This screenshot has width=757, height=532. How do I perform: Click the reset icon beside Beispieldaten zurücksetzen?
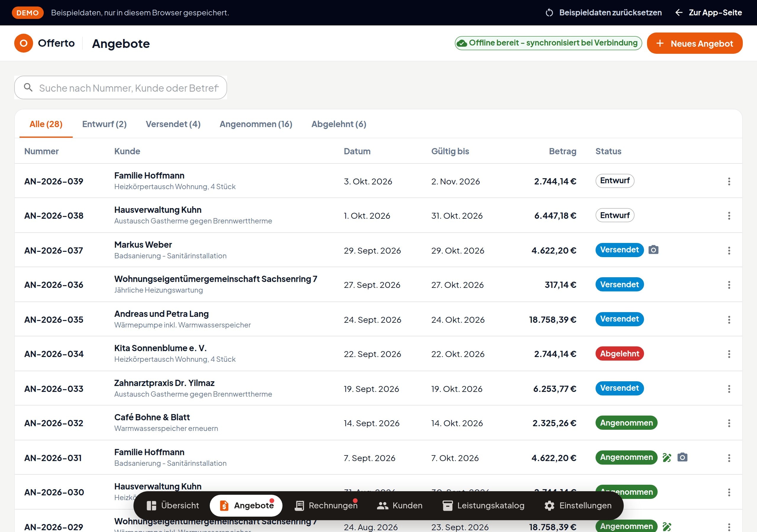point(549,13)
